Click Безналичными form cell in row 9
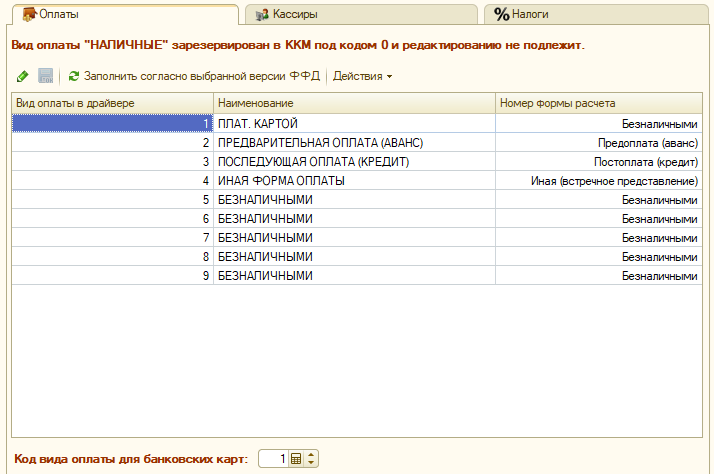Viewport: 714px width, 474px height. [599, 275]
